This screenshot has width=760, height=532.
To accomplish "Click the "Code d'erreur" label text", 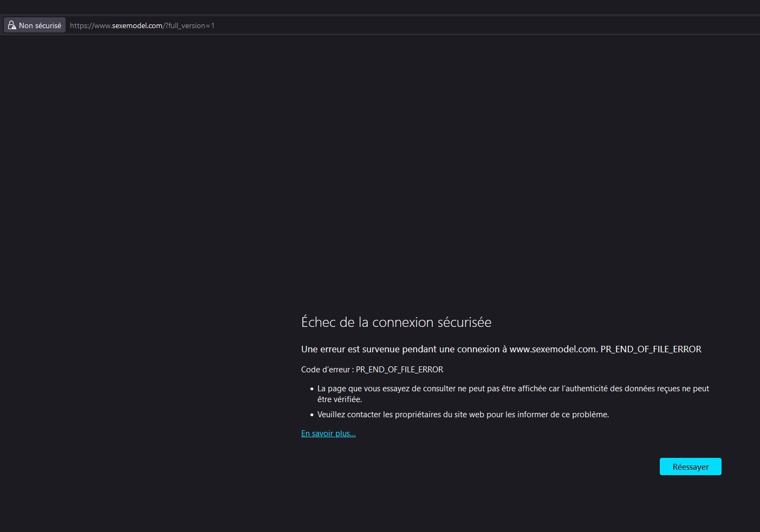I will 325,370.
